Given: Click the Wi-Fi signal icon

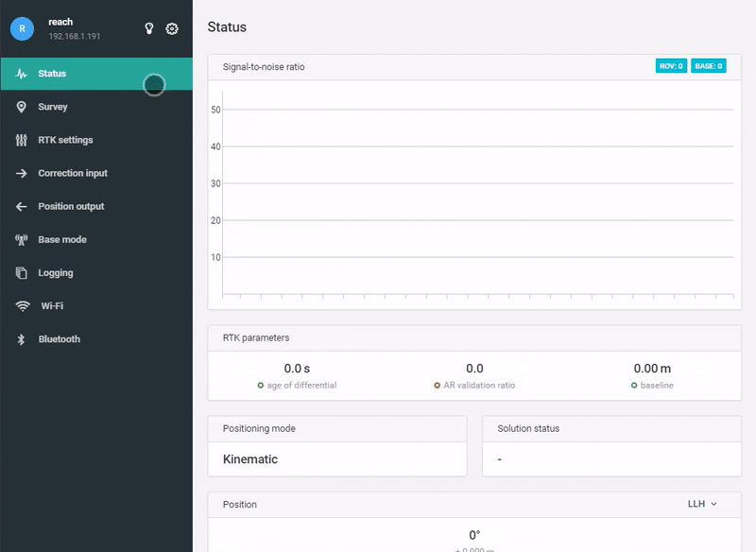Looking at the screenshot, I should point(23,306).
